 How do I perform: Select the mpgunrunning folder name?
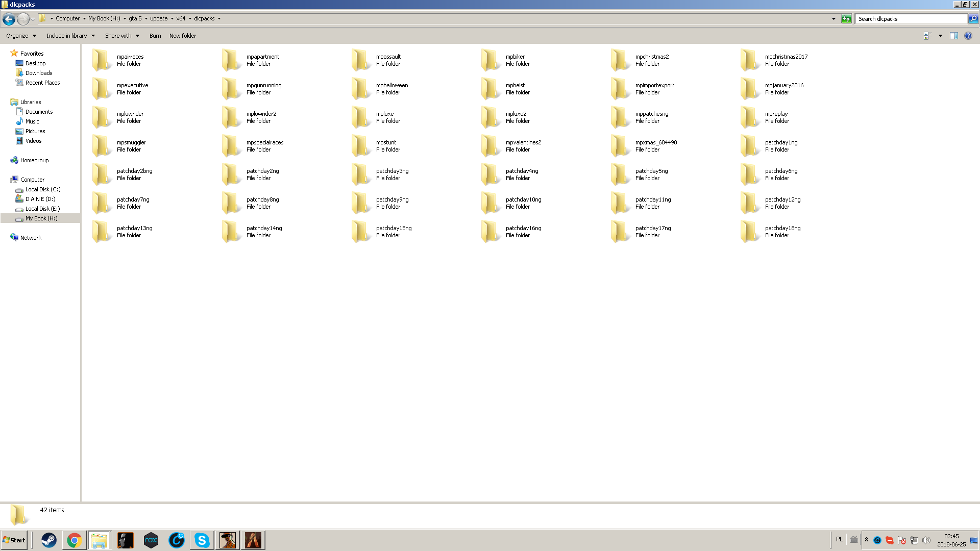(264, 85)
